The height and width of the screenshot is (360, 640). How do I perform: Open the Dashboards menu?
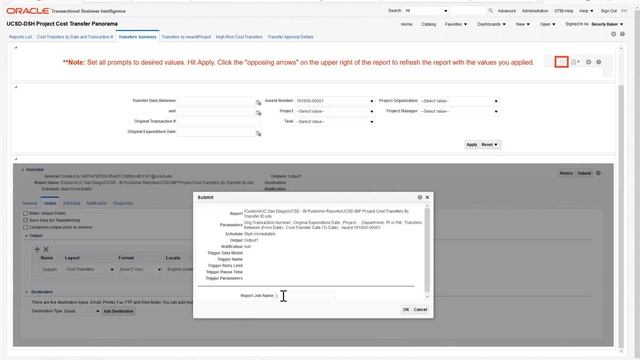point(491,24)
